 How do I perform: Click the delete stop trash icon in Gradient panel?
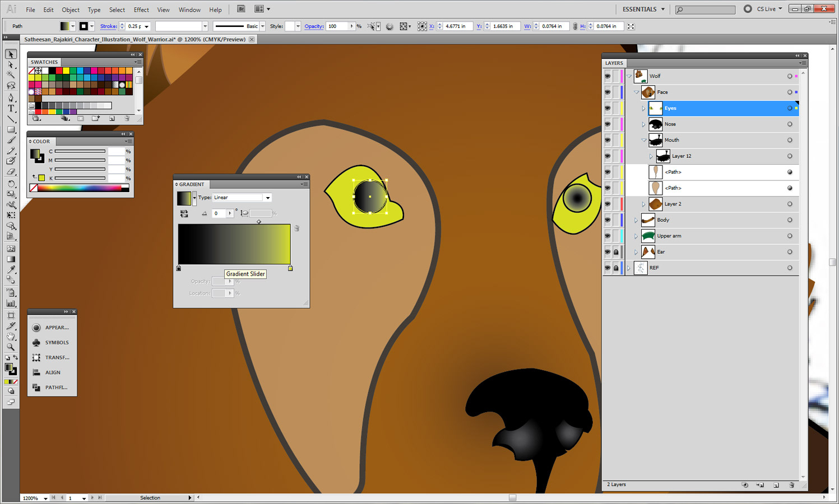pyautogui.click(x=297, y=228)
